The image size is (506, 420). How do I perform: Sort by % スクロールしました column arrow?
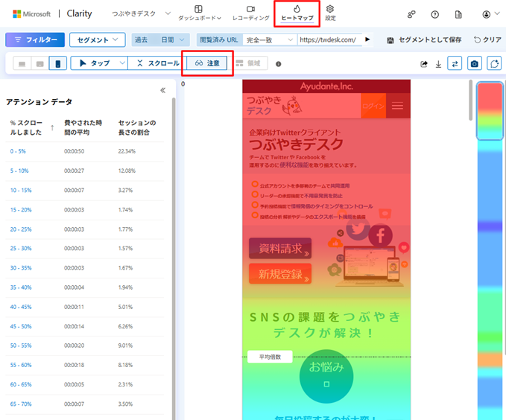pyautogui.click(x=52, y=128)
